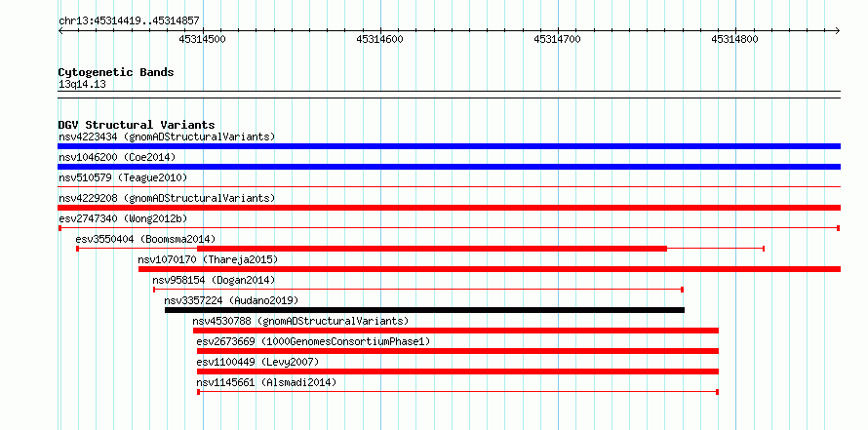Open esv3550404 (Boomsma2014) label
This screenshot has height=430, width=868.
pyautogui.click(x=145, y=239)
